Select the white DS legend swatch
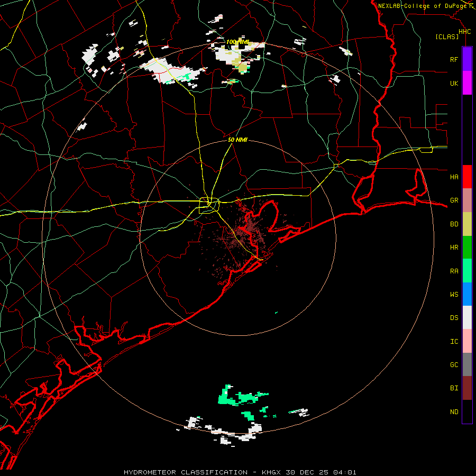This screenshot has width=476, height=476. 467,317
